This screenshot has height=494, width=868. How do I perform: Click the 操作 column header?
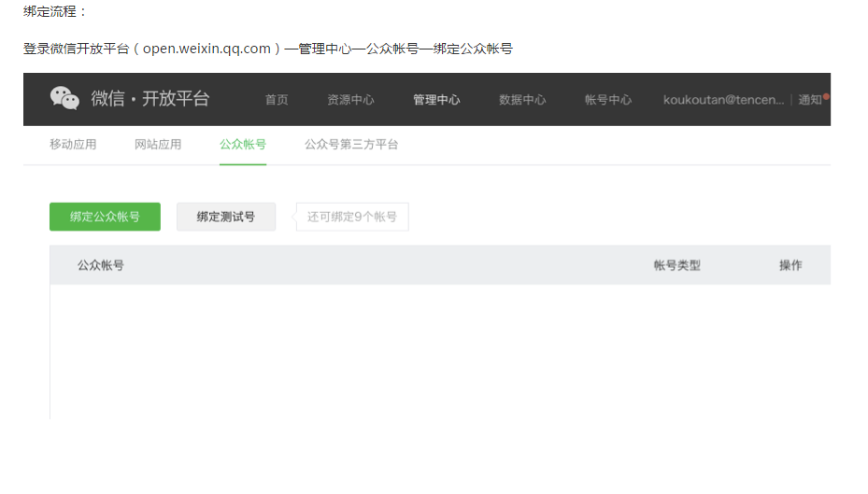[x=790, y=265]
